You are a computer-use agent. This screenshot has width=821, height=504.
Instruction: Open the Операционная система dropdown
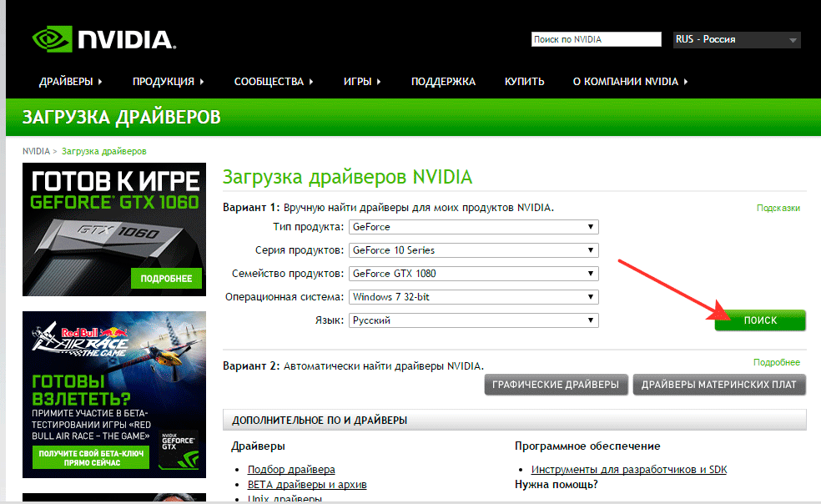[473, 297]
